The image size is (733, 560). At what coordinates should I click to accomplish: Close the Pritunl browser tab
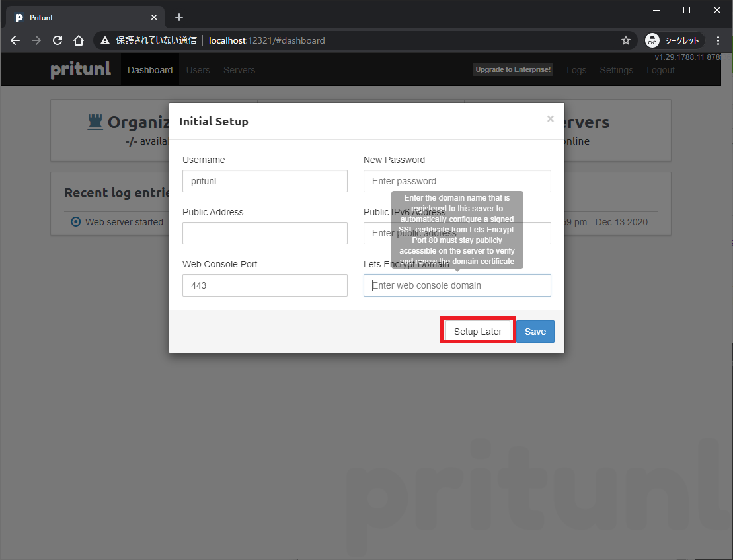click(154, 17)
